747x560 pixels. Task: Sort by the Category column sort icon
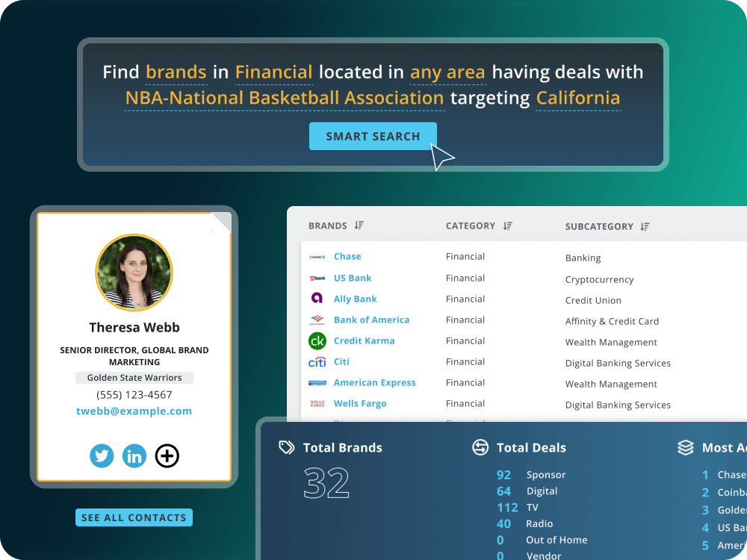click(508, 225)
